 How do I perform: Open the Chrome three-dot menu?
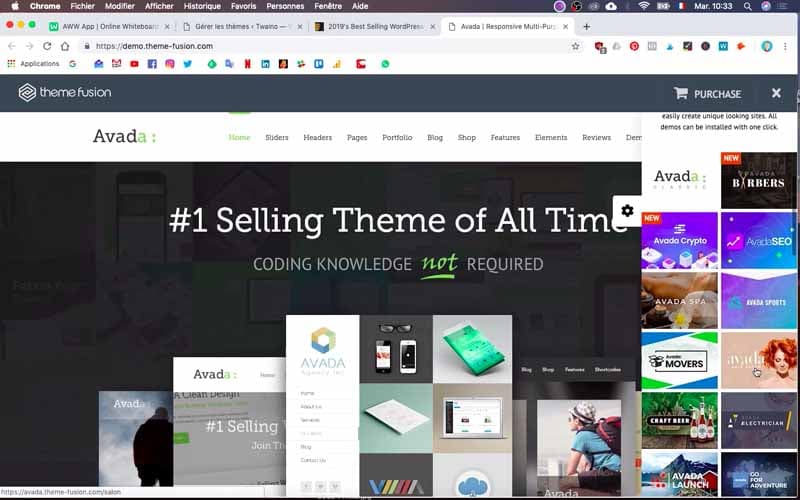[x=785, y=46]
